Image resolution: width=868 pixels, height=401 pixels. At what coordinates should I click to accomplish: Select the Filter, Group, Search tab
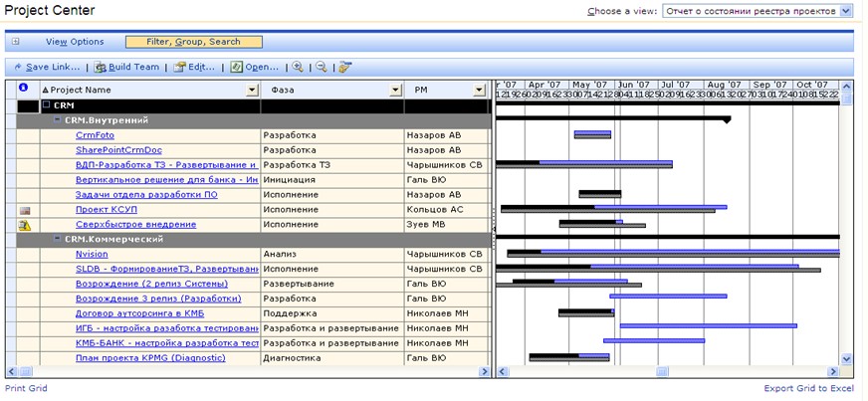(194, 42)
